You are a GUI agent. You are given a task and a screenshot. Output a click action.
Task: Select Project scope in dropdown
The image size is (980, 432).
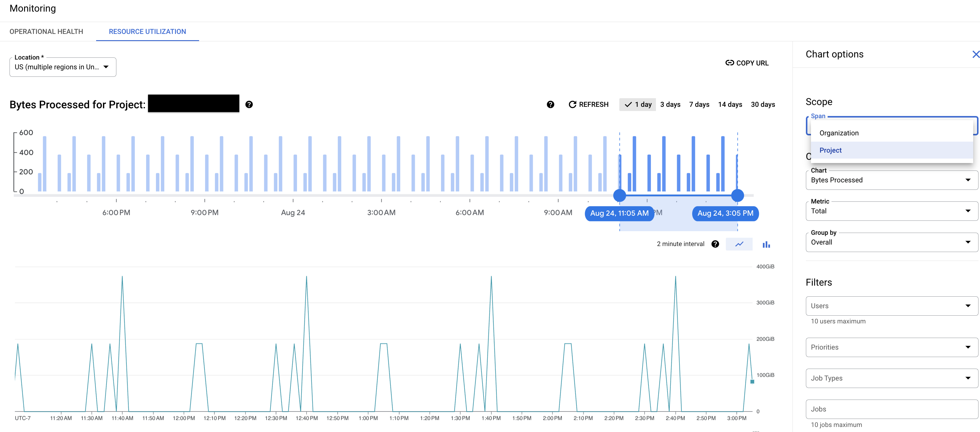coord(831,150)
